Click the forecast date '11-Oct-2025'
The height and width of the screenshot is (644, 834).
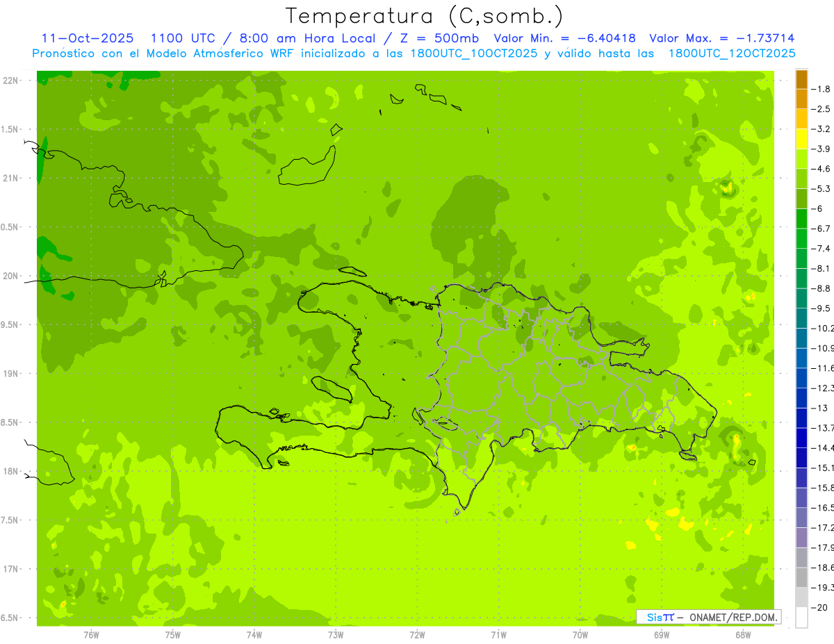pyautogui.click(x=88, y=38)
